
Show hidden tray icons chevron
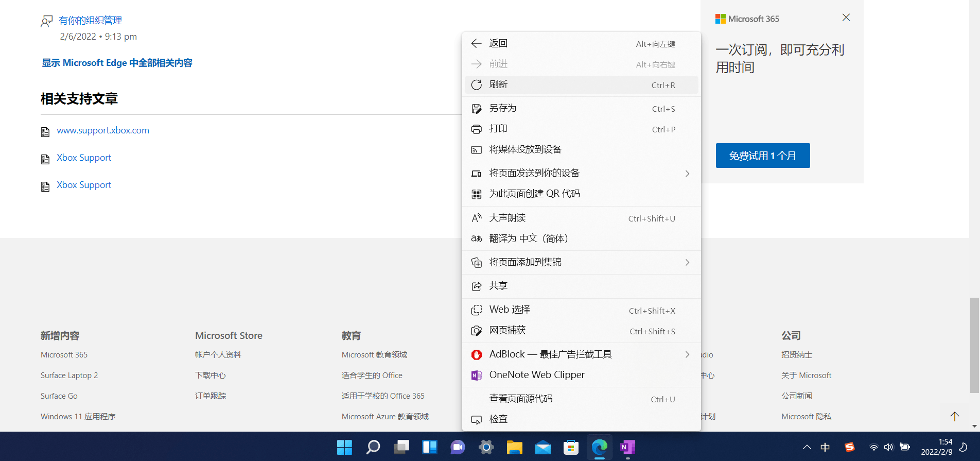[x=807, y=447]
